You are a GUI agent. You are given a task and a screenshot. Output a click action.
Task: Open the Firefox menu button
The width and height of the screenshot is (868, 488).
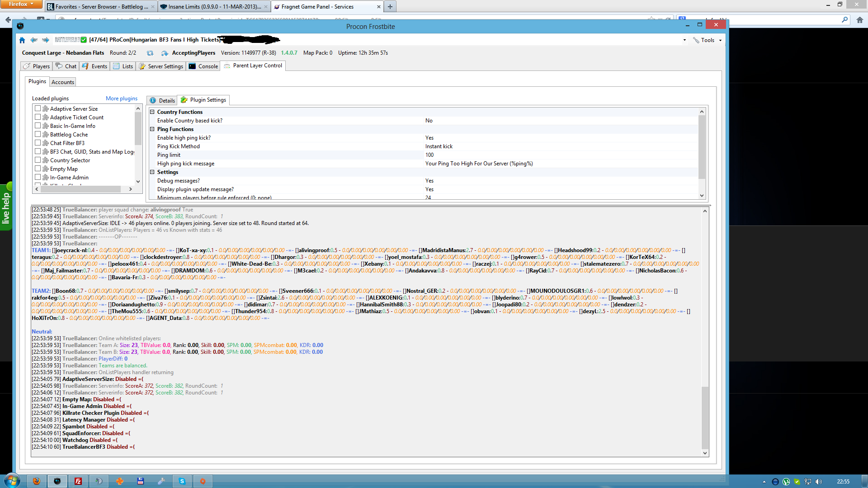click(21, 4)
